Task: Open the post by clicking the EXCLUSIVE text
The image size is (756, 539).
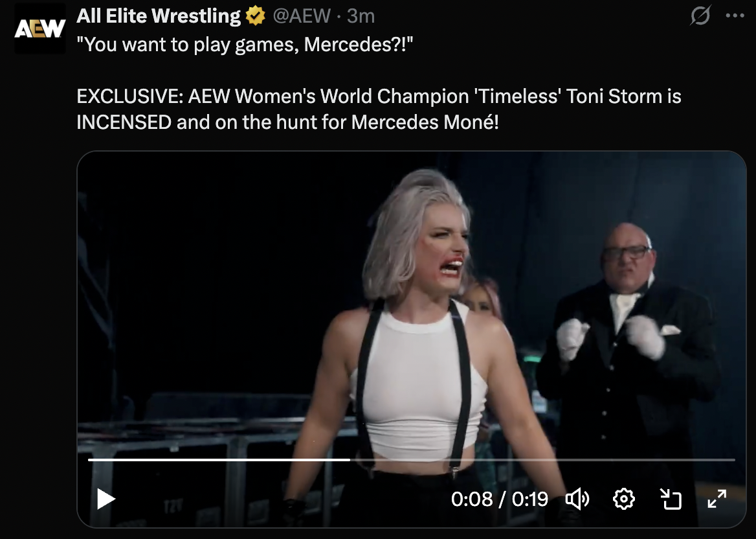Action: tap(379, 109)
